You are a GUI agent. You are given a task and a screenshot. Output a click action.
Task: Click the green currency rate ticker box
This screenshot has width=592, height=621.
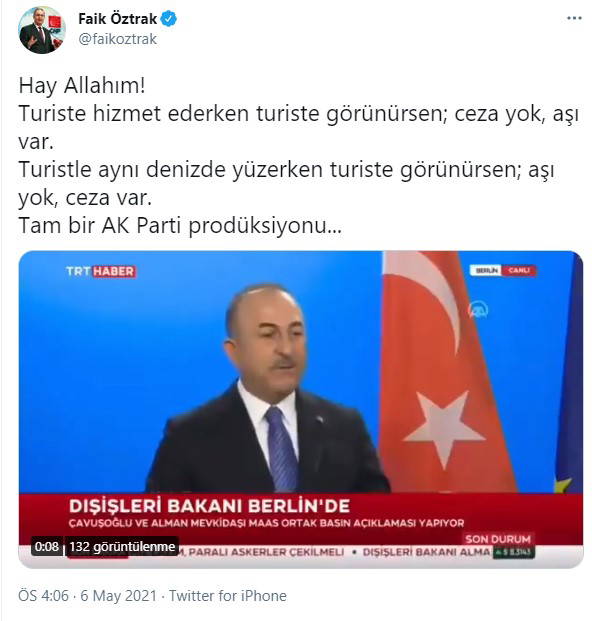pyautogui.click(x=514, y=552)
